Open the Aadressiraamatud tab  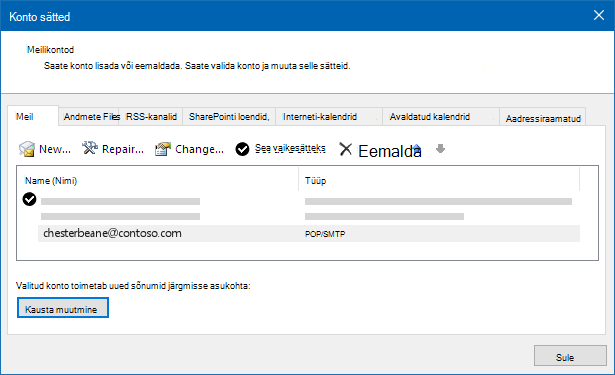coord(543,117)
